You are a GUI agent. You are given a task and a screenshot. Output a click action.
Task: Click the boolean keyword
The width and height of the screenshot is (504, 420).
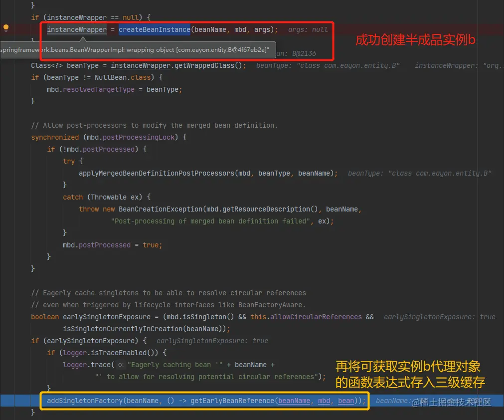coord(45,317)
